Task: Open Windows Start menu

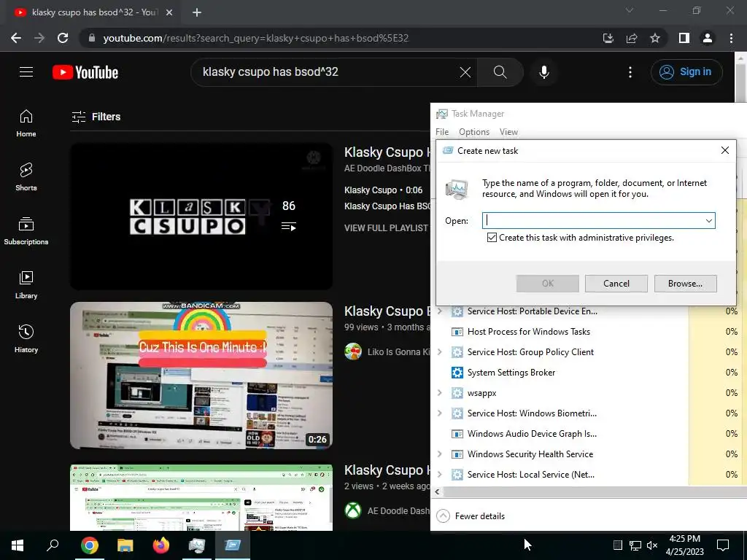Action: [x=18, y=545]
